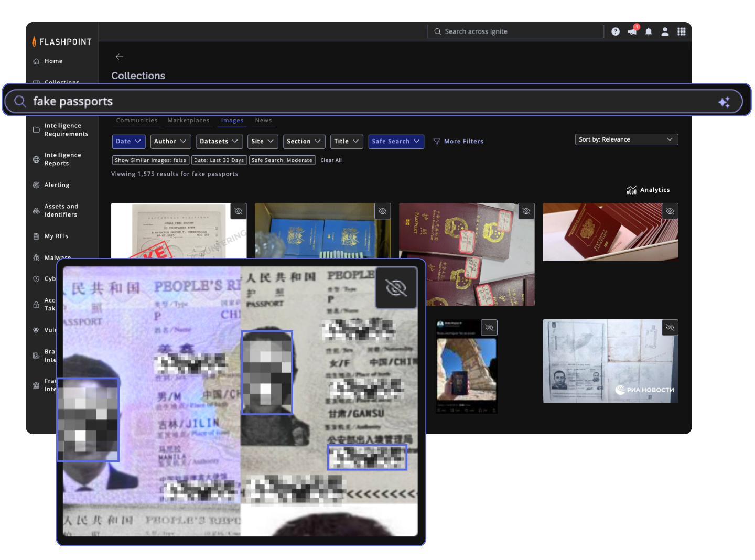The width and height of the screenshot is (755, 560).
Task: Click Clear All filters link
Action: point(331,160)
